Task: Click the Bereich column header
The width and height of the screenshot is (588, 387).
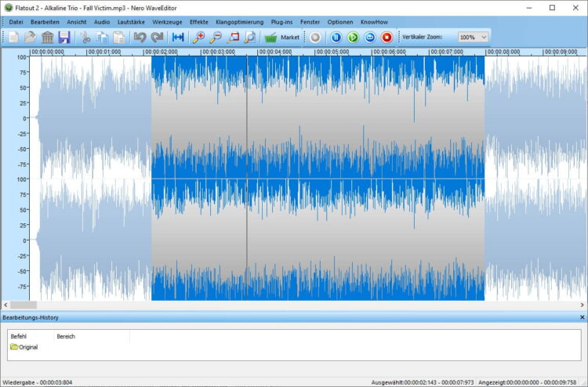Action: pos(66,336)
